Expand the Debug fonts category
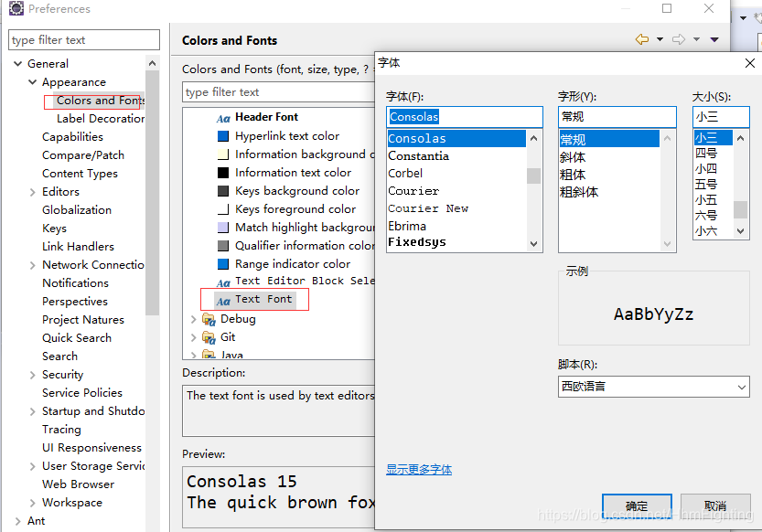Viewport: 762px width, 532px height. click(193, 319)
